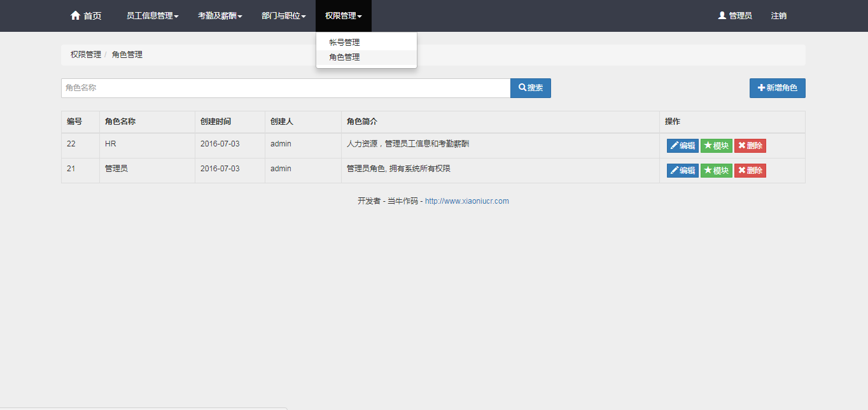The height and width of the screenshot is (410, 868).
Task: Delete the HR role with 删除
Action: pyautogui.click(x=750, y=146)
